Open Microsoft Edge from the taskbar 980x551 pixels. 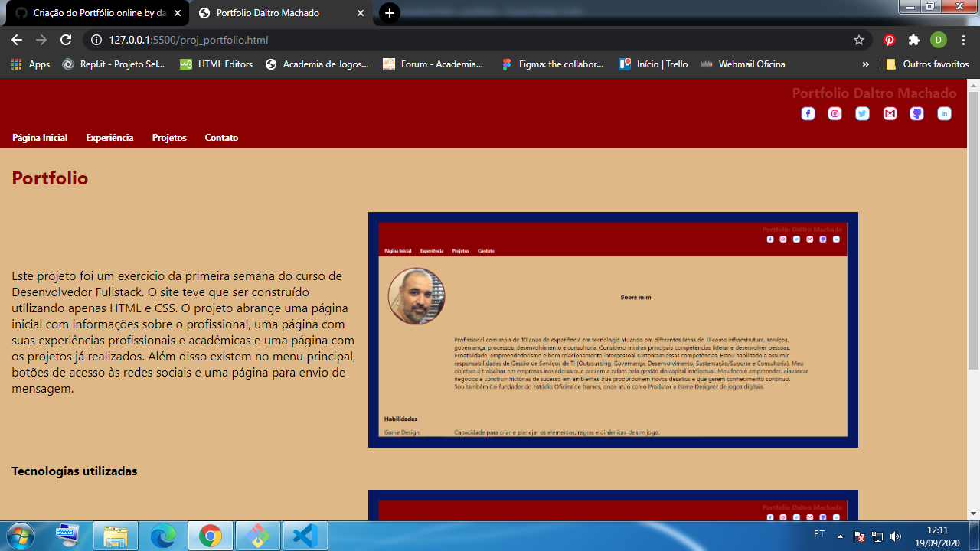163,536
